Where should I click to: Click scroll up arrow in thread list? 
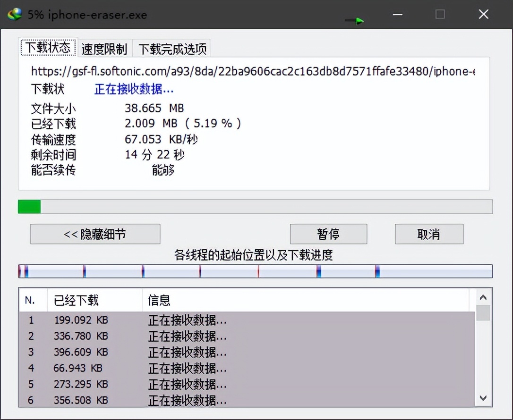[x=483, y=297]
